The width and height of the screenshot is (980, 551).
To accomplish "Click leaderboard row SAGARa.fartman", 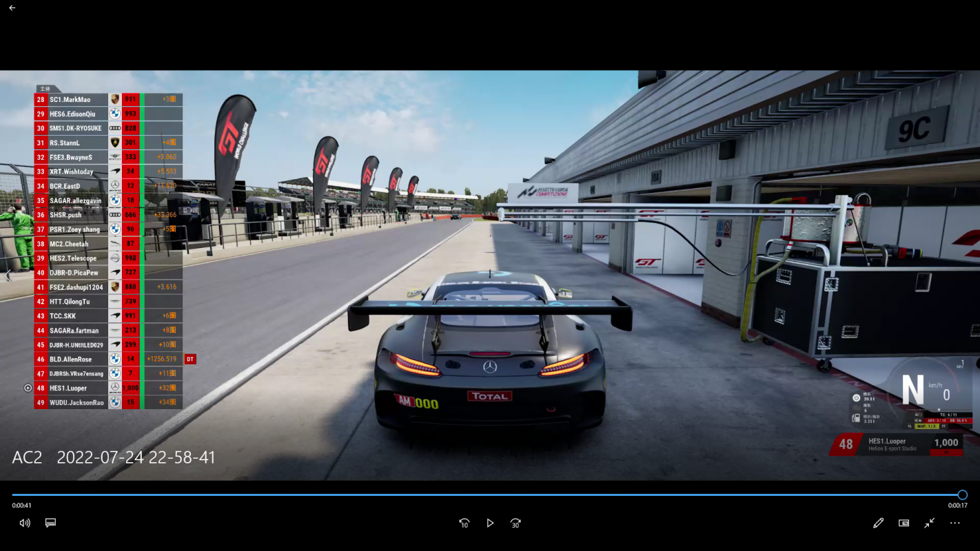I will coord(108,331).
